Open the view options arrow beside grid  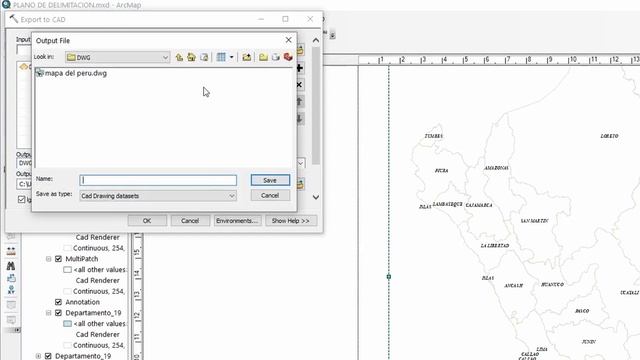[231, 57]
